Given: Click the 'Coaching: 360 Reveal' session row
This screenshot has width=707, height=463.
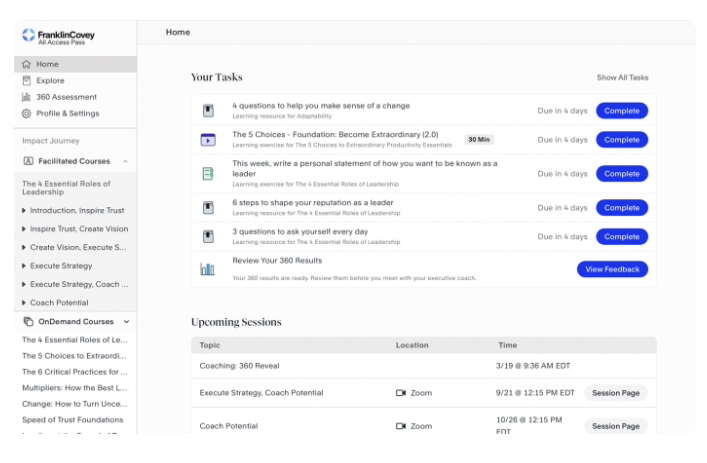Looking at the screenshot, I should pos(424,366).
